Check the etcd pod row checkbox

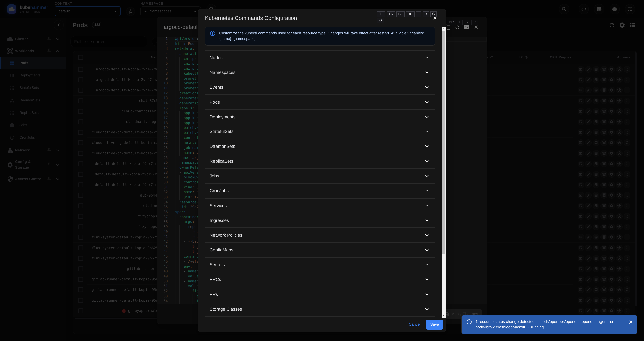[81, 206]
